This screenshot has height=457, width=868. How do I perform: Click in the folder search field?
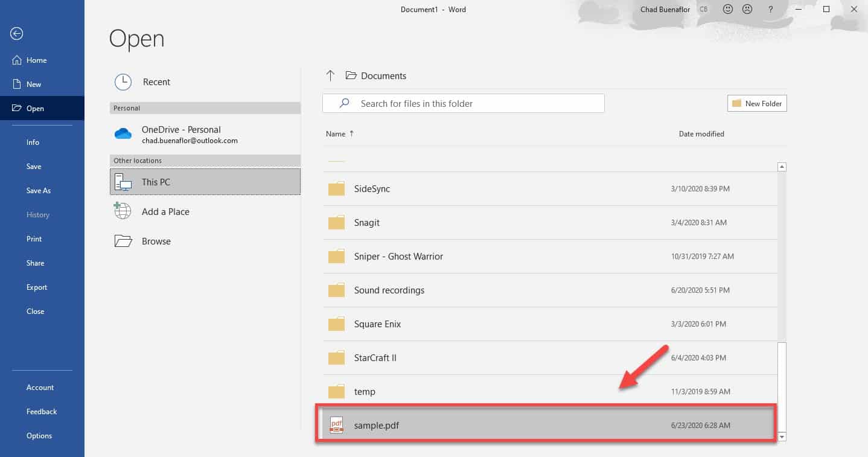464,103
